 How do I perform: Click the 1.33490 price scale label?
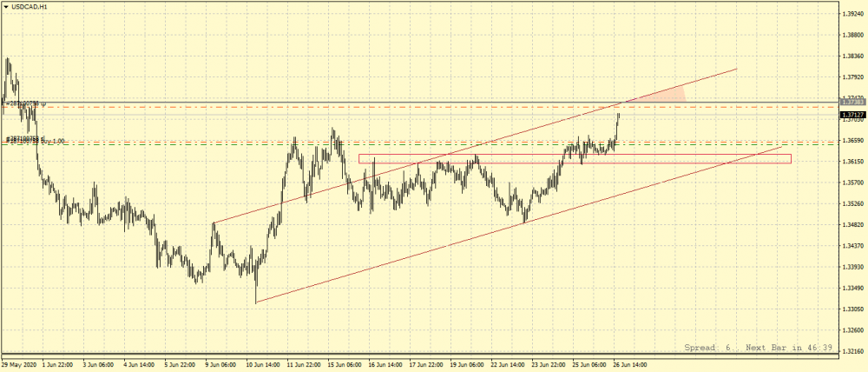[853, 288]
